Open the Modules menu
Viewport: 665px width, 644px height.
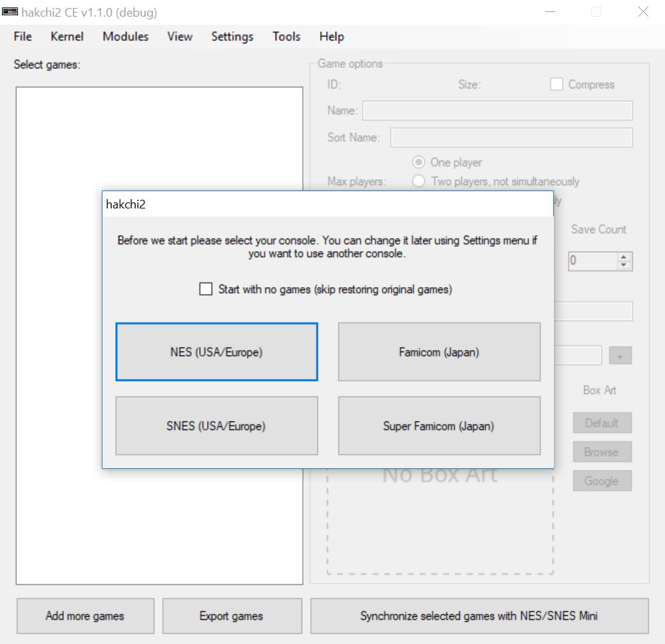[x=126, y=37]
